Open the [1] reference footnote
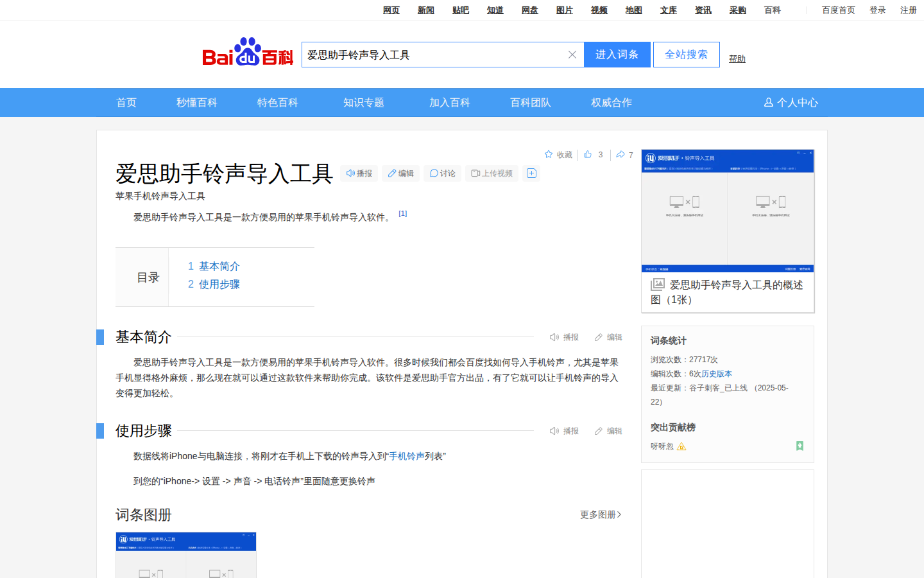The image size is (924, 578). click(403, 213)
